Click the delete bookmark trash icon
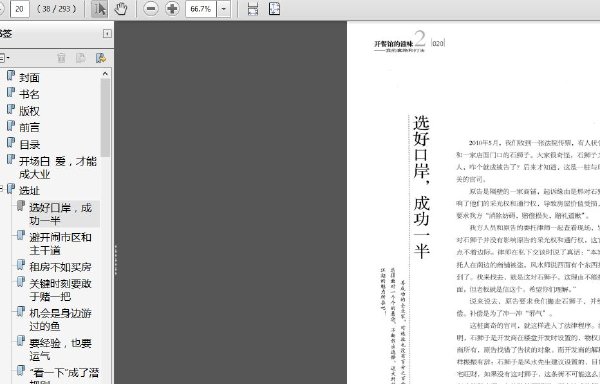The height and width of the screenshot is (384, 600). (x=61, y=58)
